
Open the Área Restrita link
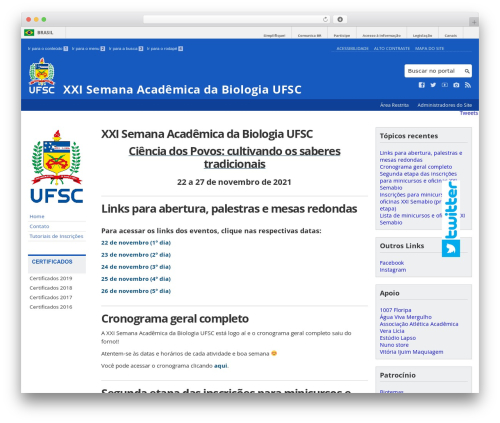pyautogui.click(x=394, y=105)
